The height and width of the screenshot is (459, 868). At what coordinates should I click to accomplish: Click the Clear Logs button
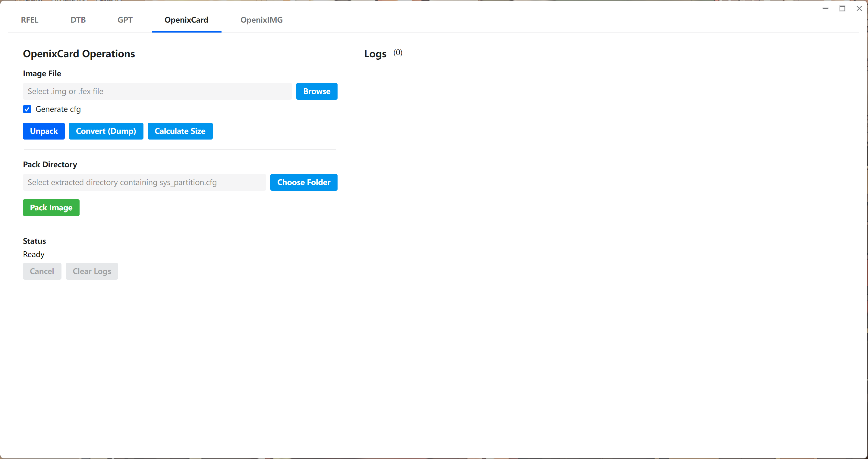click(92, 271)
